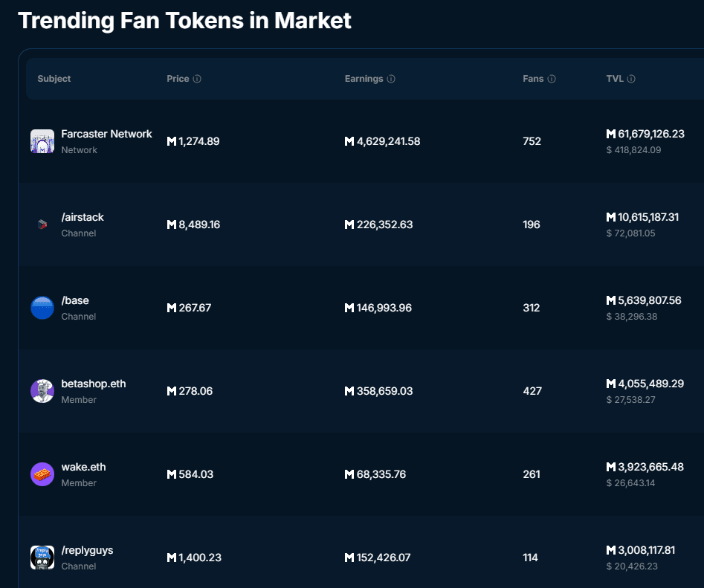
Task: Click the /airstack channel logo icon
Action: tap(42, 224)
